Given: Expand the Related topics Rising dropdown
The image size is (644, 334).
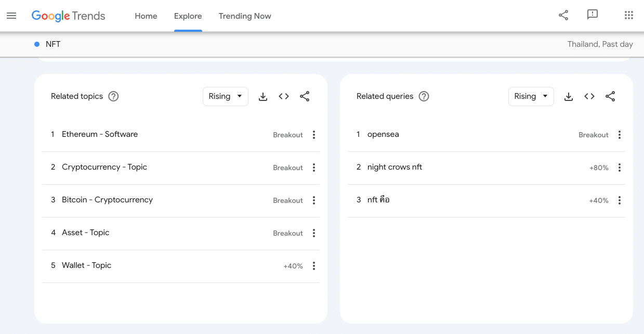Looking at the screenshot, I should pyautogui.click(x=226, y=96).
